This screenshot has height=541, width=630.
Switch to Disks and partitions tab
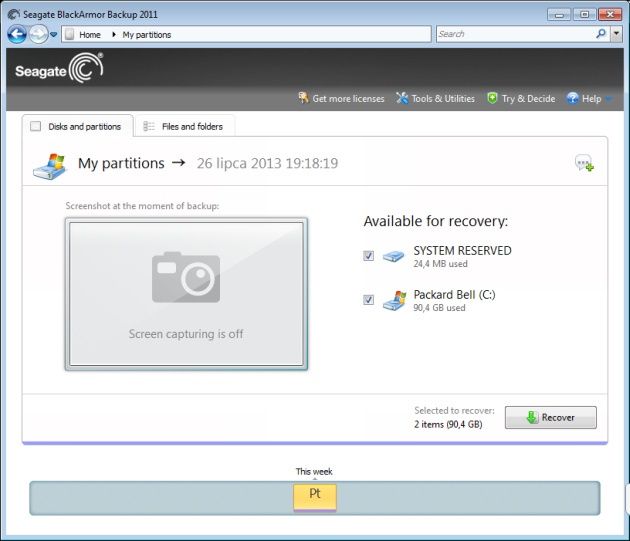(78, 126)
